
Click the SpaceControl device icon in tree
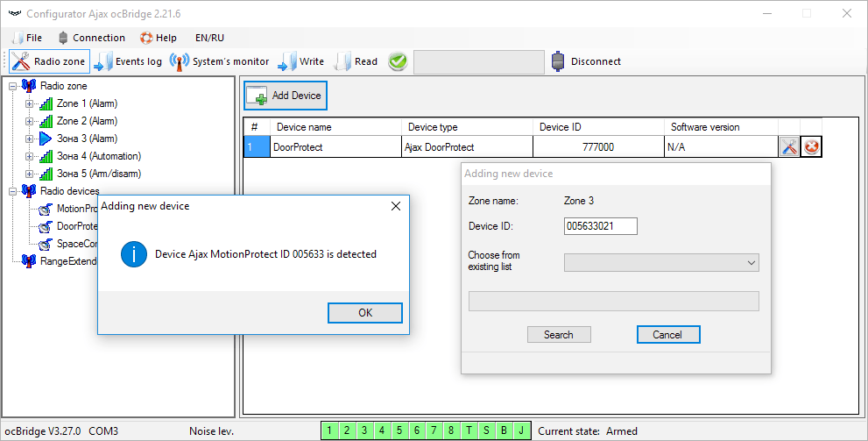[x=46, y=245]
